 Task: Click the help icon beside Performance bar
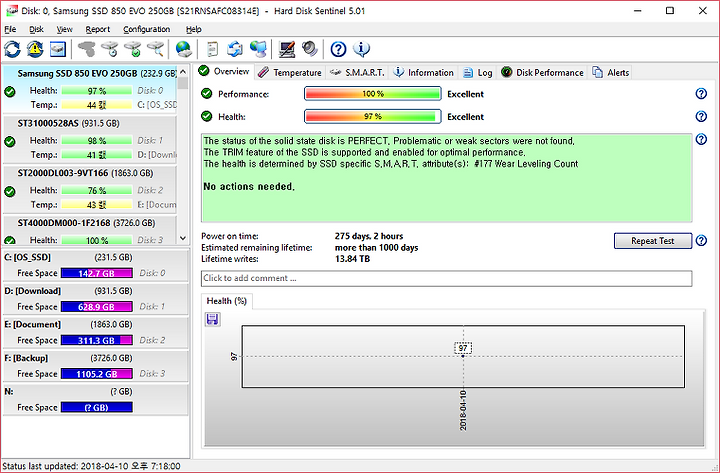click(701, 94)
